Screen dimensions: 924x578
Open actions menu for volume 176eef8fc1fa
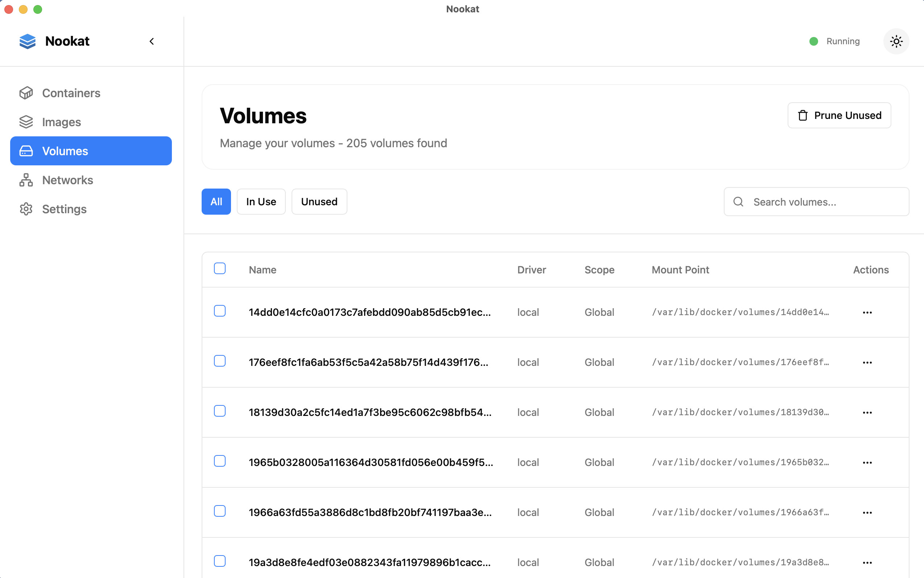(867, 362)
